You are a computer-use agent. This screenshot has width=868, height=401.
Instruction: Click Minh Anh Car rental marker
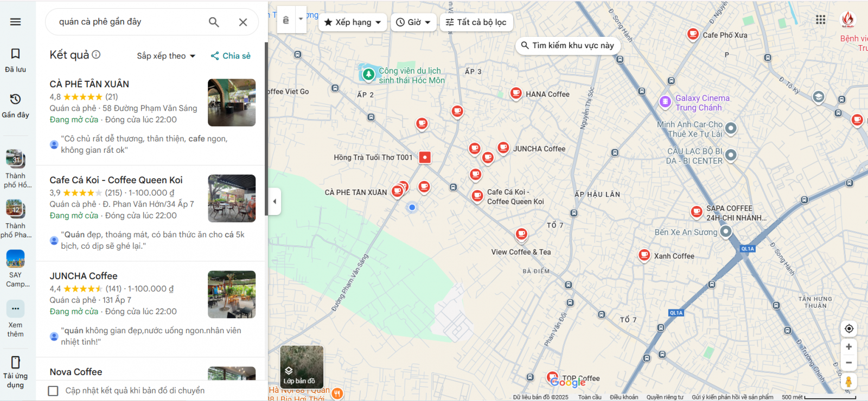click(731, 128)
